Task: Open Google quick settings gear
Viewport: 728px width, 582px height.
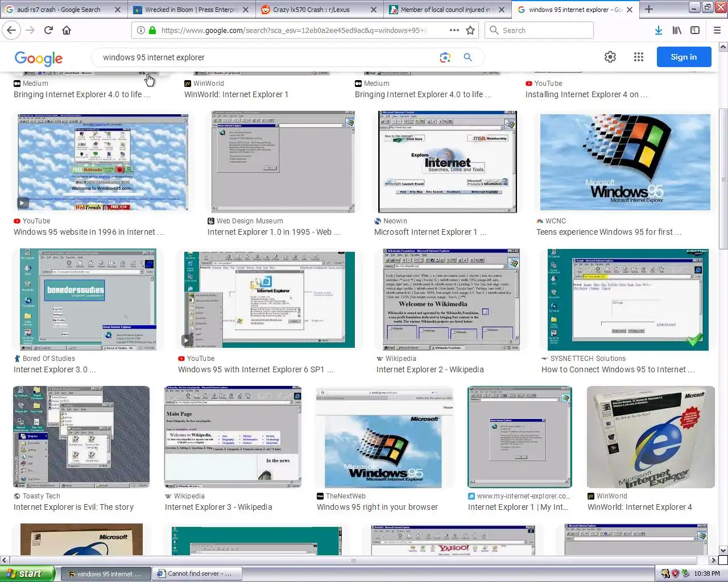Action: click(x=610, y=57)
